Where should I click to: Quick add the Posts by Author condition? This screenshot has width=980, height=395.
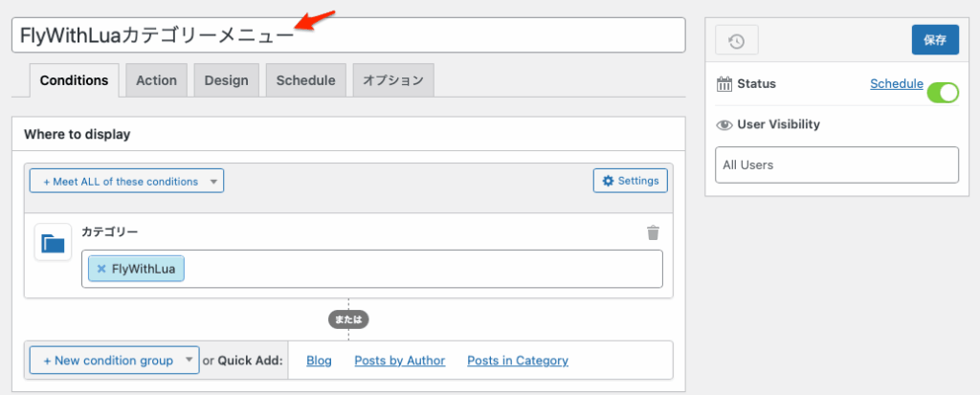pos(400,361)
